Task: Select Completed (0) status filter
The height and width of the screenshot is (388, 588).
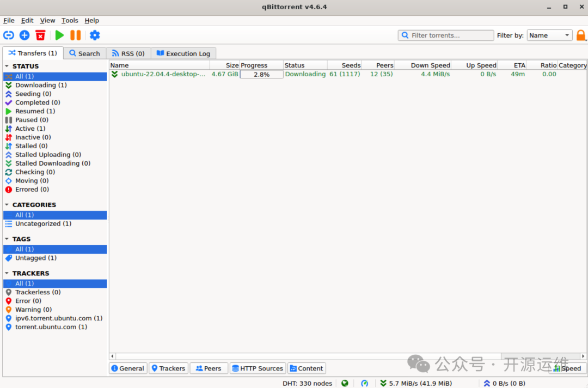Action: tap(55, 102)
